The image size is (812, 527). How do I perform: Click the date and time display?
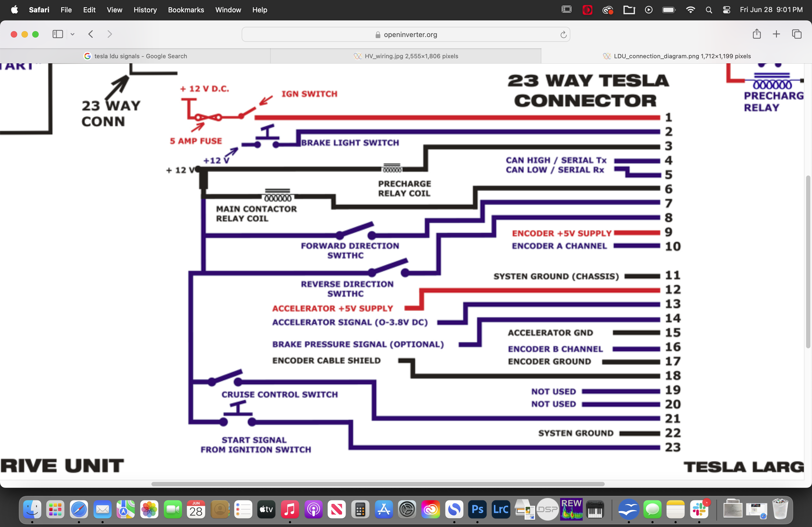tap(771, 10)
